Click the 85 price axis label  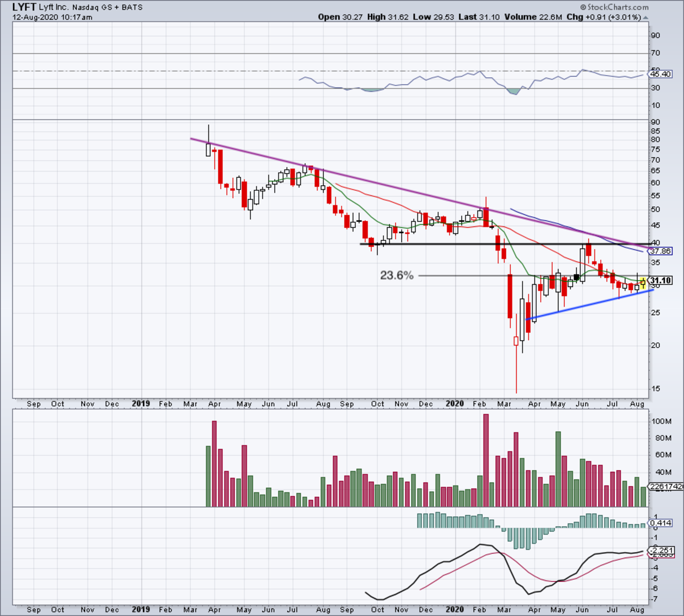[655, 131]
